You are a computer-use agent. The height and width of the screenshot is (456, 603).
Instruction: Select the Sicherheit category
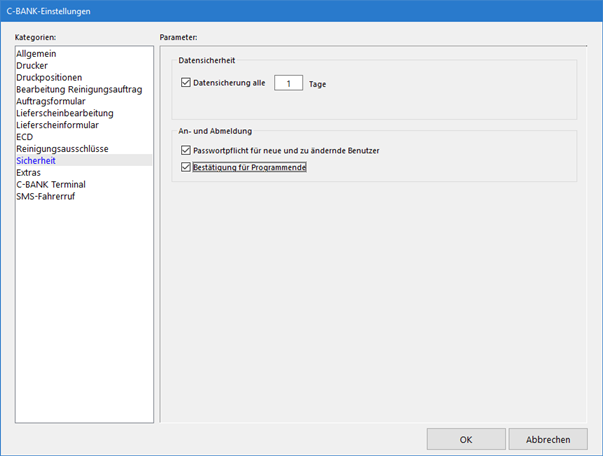point(38,161)
